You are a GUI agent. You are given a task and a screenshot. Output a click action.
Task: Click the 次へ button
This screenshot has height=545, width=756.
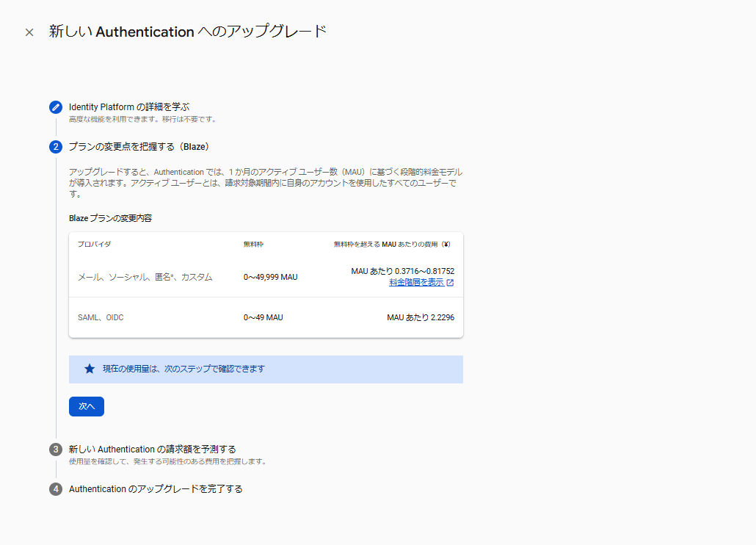click(87, 407)
